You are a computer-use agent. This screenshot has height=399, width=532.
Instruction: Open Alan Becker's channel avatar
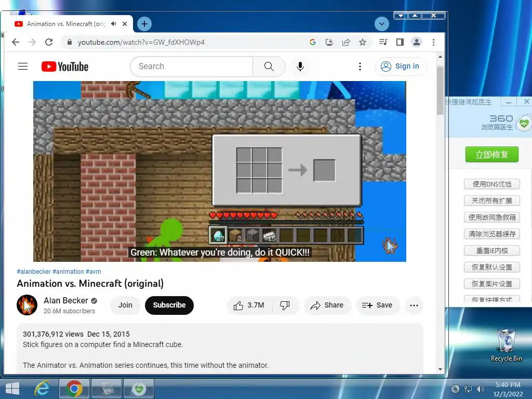pos(27,305)
